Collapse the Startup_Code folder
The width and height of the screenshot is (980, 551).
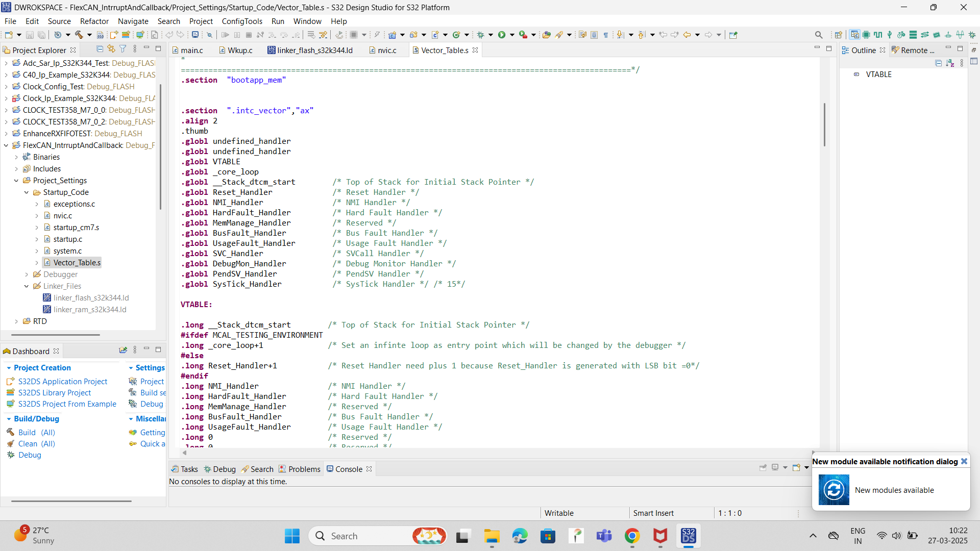(27, 192)
